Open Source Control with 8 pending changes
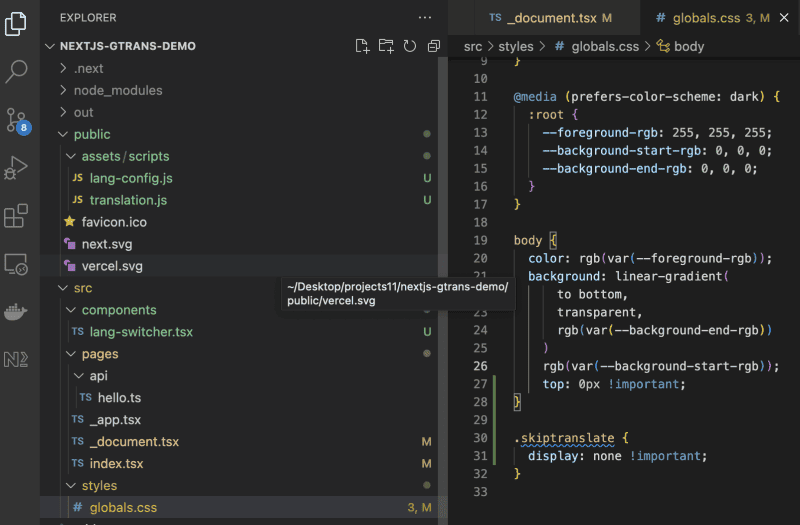800x525 pixels. [16, 120]
